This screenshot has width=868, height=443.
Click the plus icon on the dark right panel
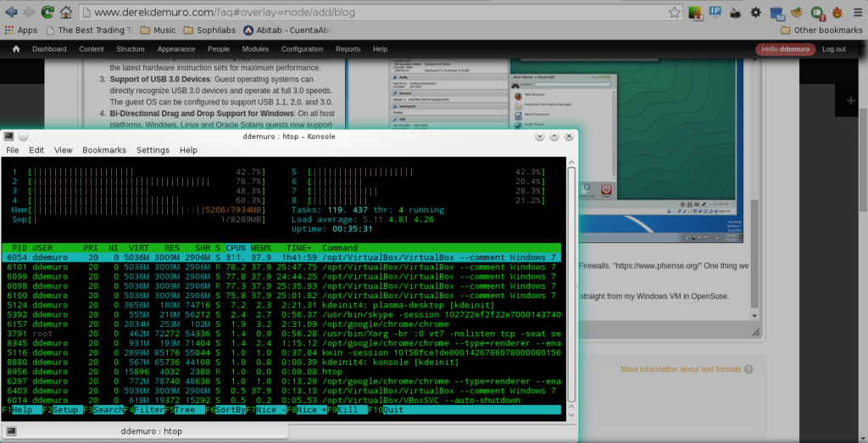tap(851, 101)
